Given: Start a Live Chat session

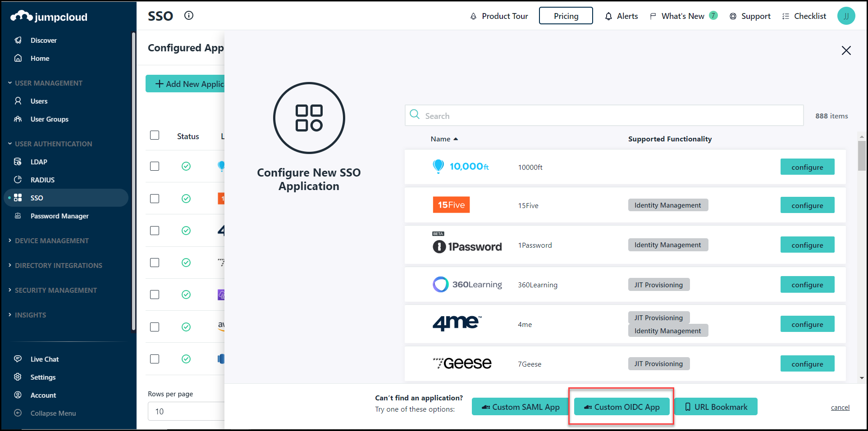Looking at the screenshot, I should tap(44, 359).
